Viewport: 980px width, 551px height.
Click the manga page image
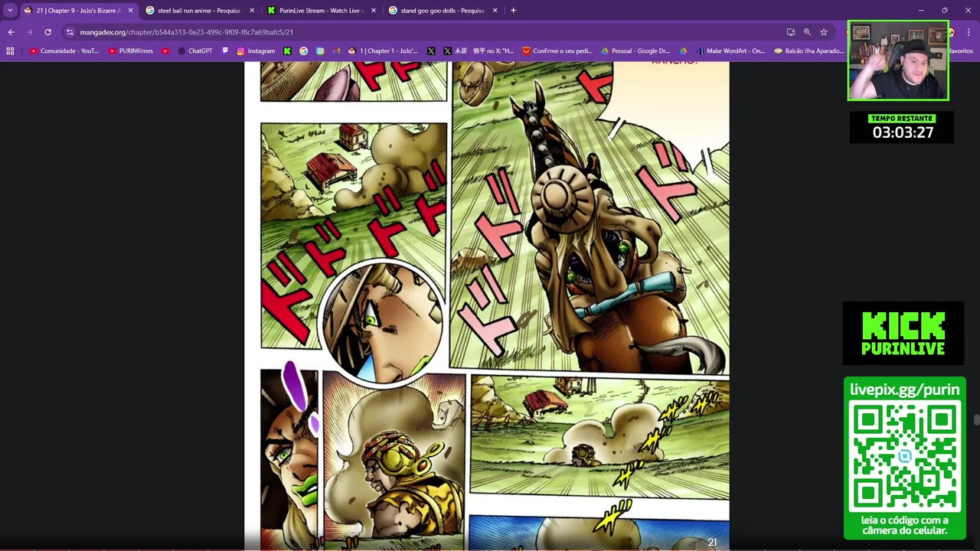pos(487,306)
